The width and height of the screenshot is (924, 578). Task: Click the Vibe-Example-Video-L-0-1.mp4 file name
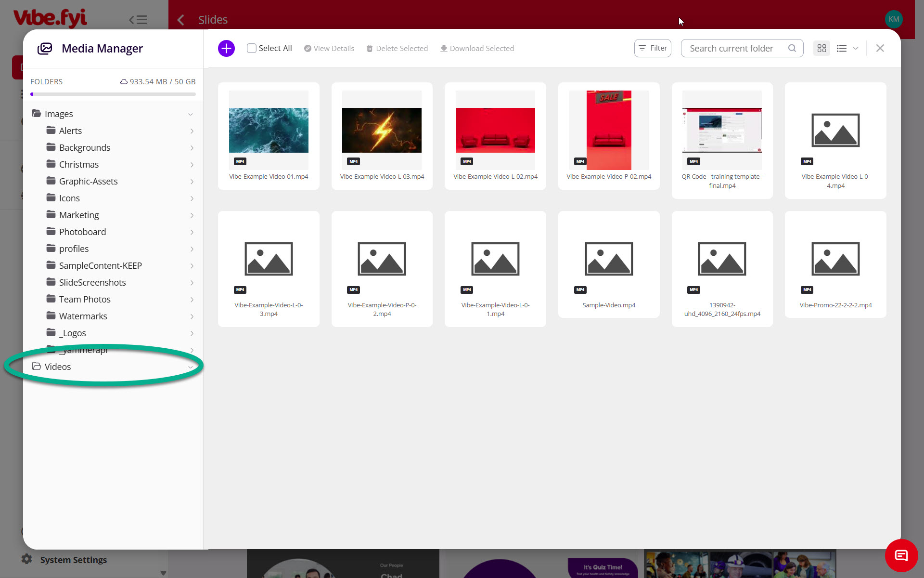495,309
